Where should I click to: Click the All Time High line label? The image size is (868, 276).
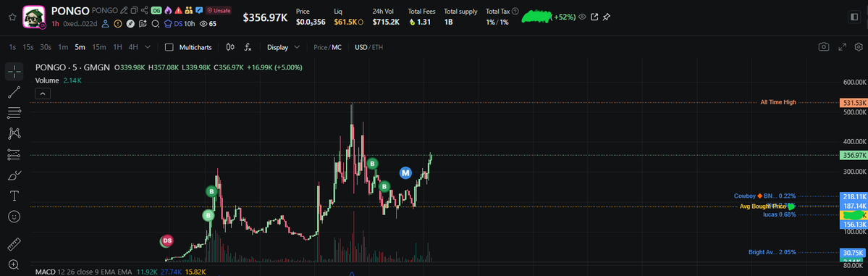[x=778, y=103]
